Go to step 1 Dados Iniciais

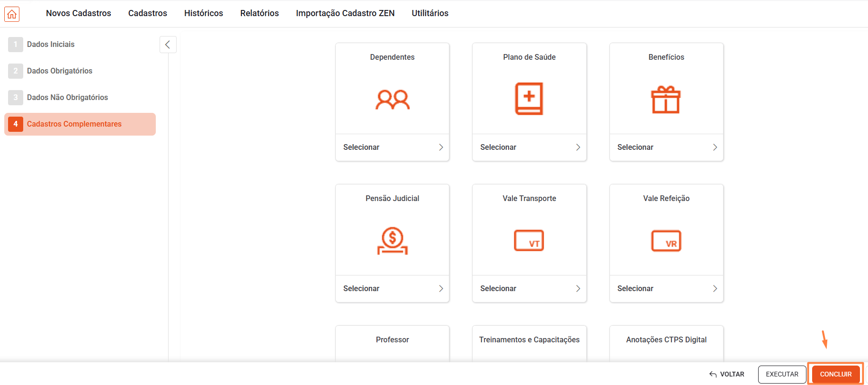51,45
